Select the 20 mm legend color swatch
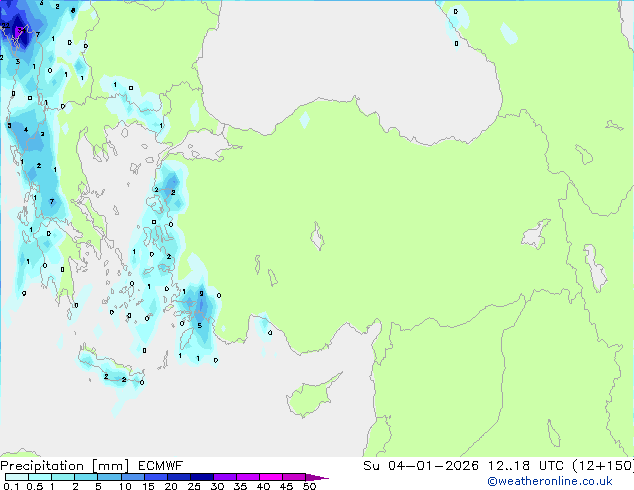The image size is (634, 490). [x=179, y=477]
